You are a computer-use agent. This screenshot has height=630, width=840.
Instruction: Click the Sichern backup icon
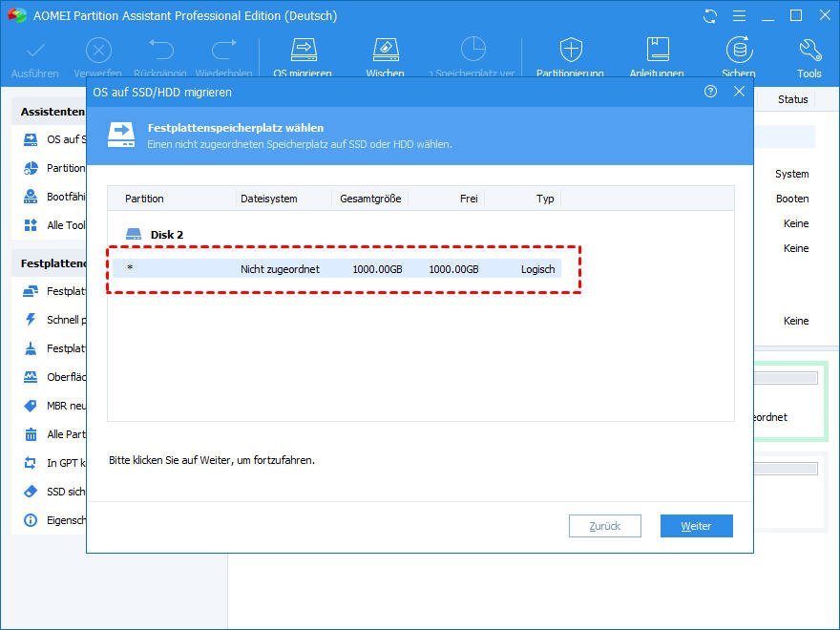739,50
